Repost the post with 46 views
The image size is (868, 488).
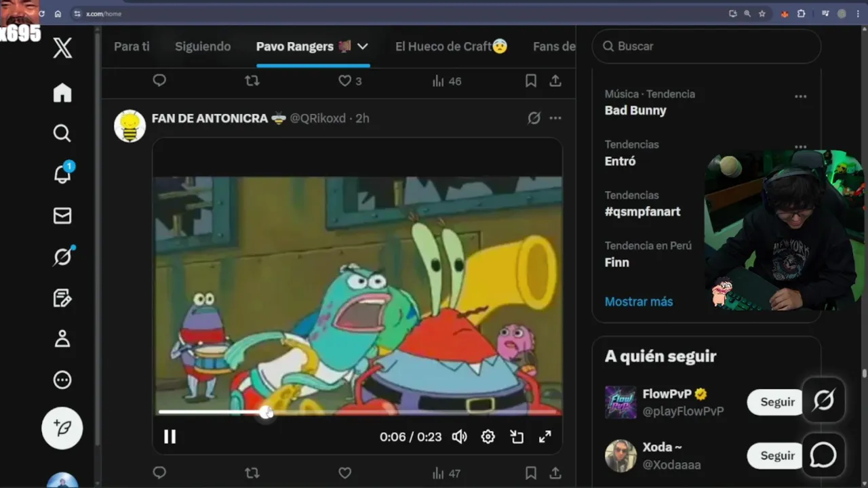[252, 81]
